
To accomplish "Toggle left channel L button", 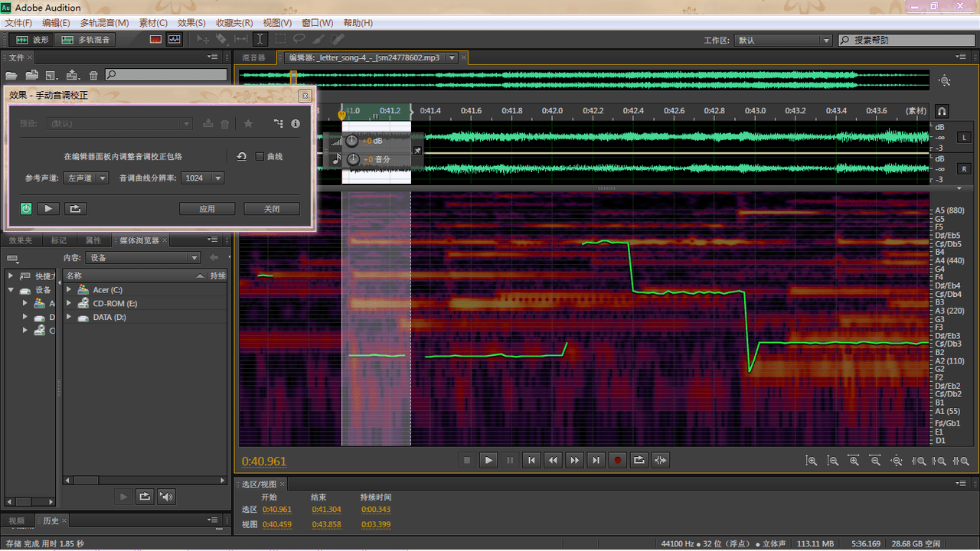I will pyautogui.click(x=964, y=137).
